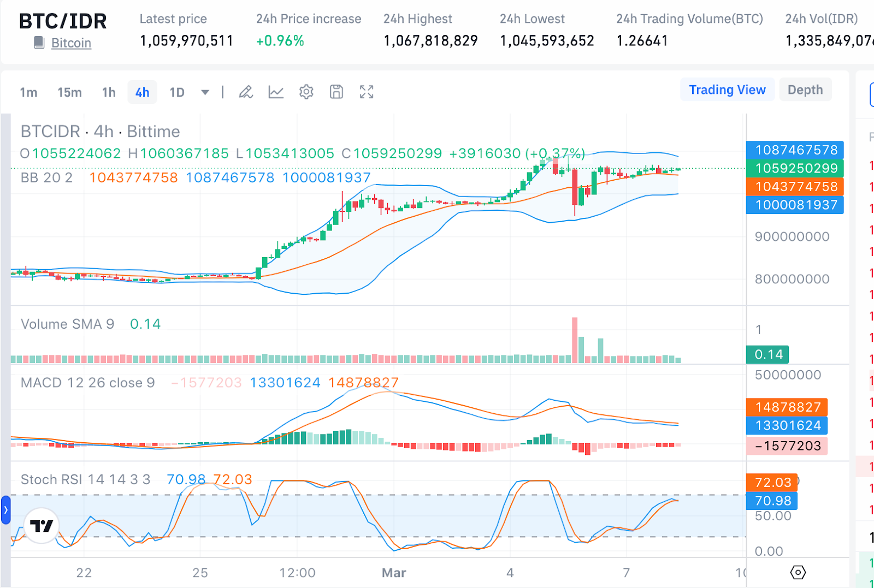The height and width of the screenshot is (588, 874).
Task: Click the 800000000 price scale label
Action: pyautogui.click(x=792, y=279)
